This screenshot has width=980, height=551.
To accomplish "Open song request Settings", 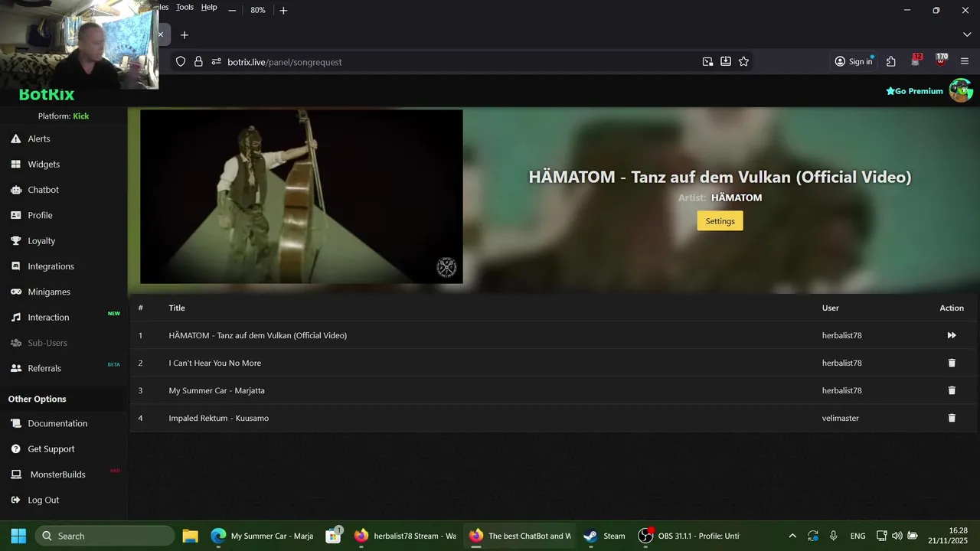I will 720,221.
